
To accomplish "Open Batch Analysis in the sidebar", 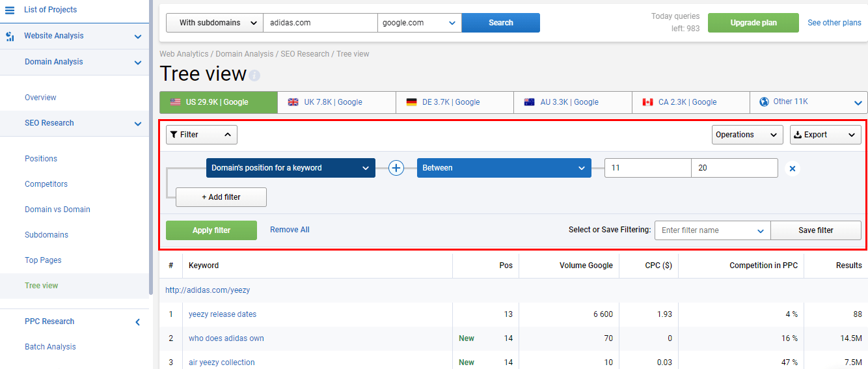I will 50,347.
